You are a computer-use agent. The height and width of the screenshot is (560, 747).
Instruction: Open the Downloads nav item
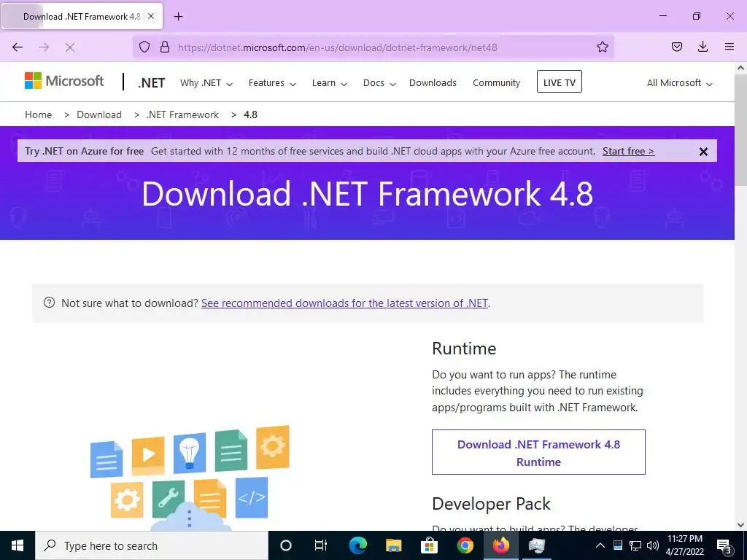pos(433,83)
